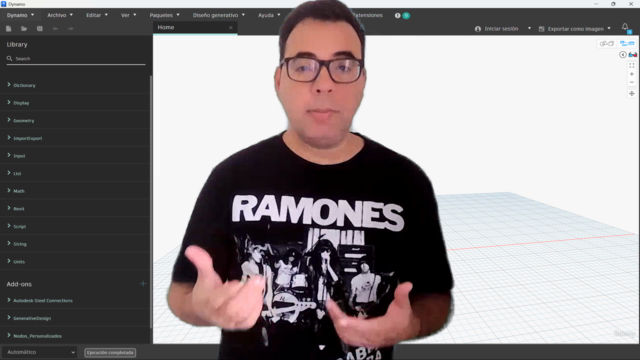Expand the String library category
This screenshot has width=640, height=360.
coord(76,244)
